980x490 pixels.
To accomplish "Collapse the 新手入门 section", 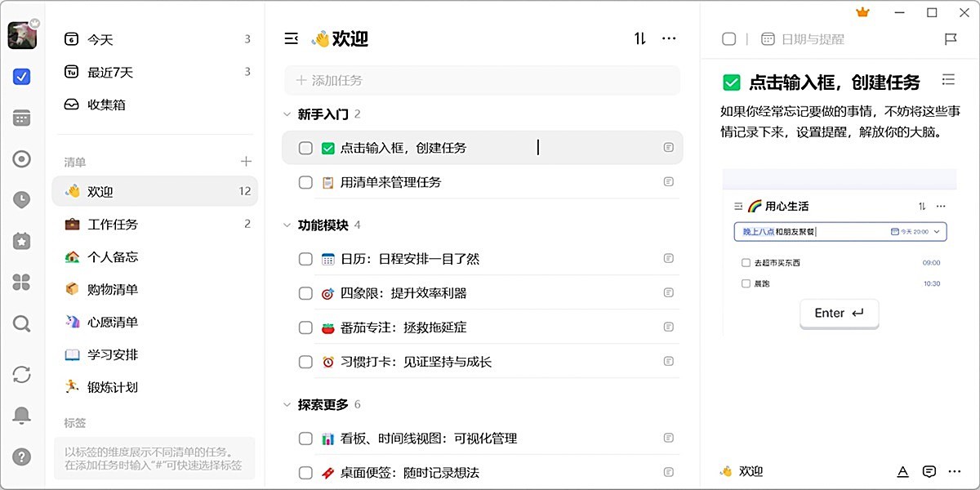I will point(287,114).
